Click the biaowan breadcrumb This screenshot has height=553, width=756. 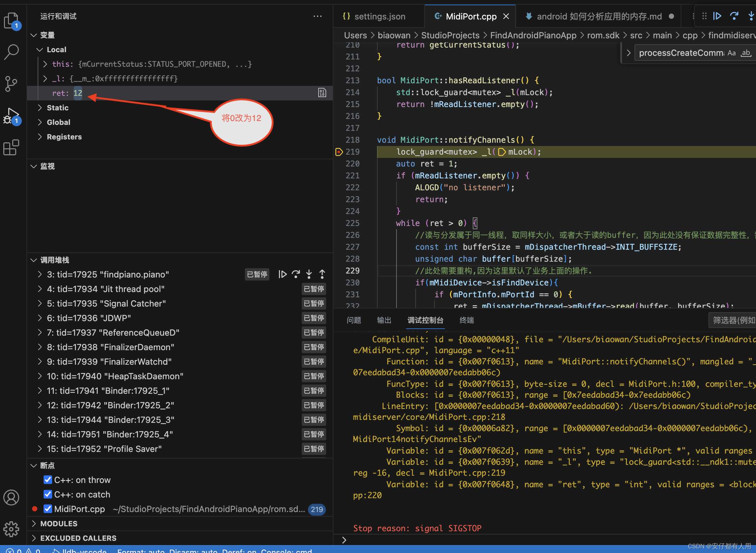(394, 35)
